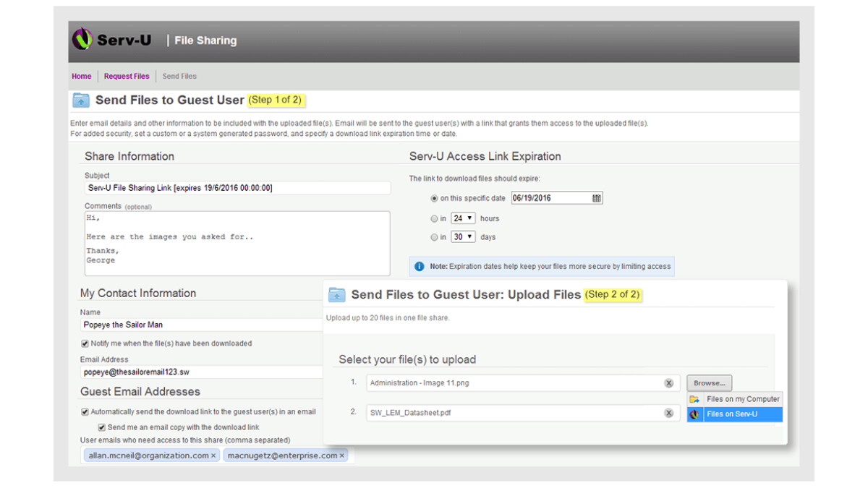The height and width of the screenshot is (488, 868).
Task: Open the 30 days dropdown
Action: tap(463, 237)
